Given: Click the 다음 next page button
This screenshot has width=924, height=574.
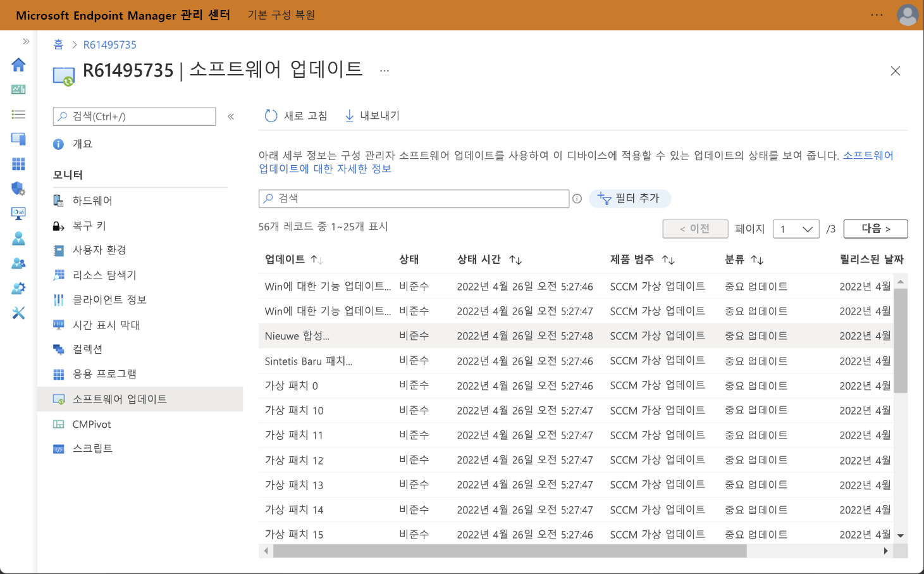Looking at the screenshot, I should (x=876, y=228).
